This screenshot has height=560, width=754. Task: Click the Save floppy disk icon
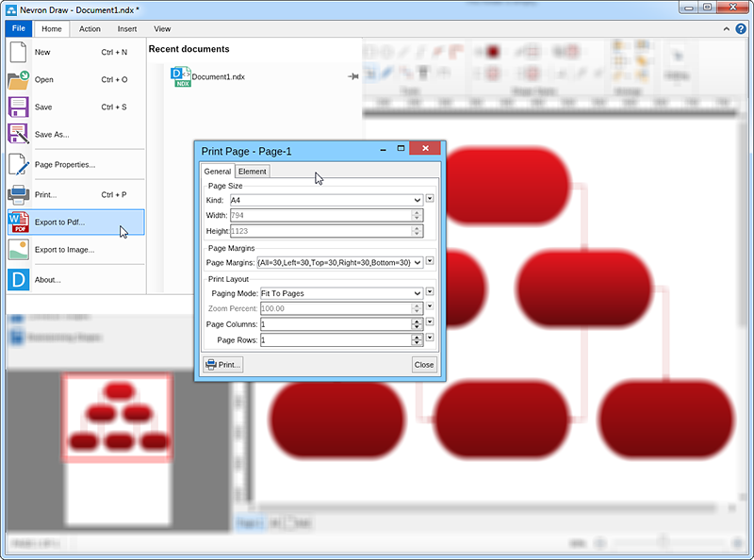coord(18,107)
